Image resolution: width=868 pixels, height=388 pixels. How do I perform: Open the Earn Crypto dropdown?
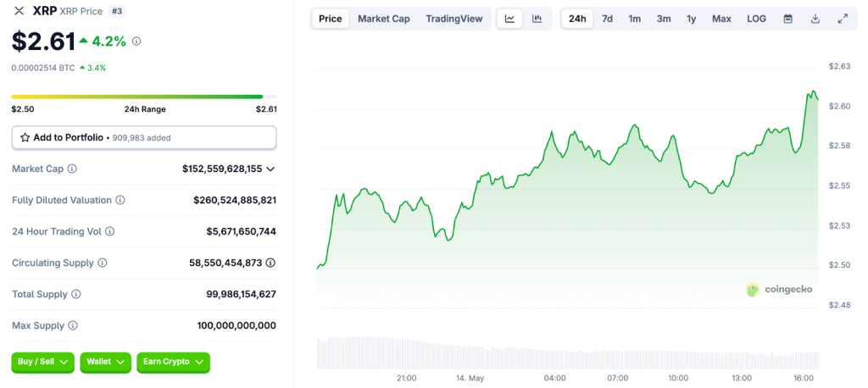point(173,362)
